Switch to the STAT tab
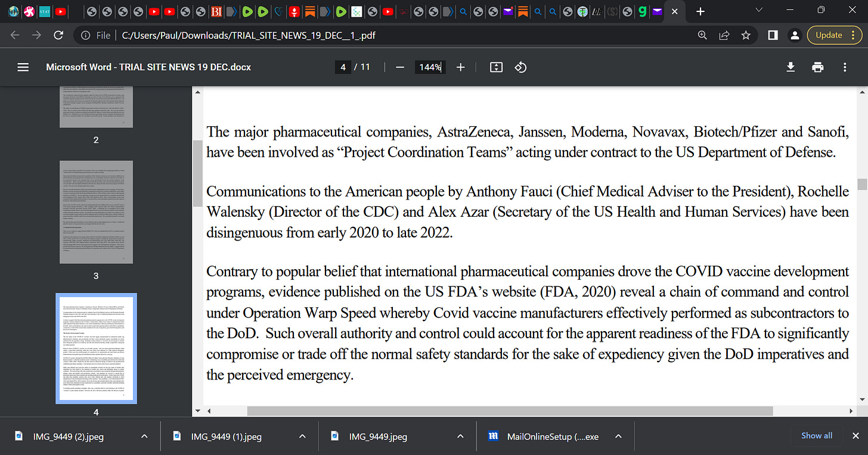Viewport: 868px width, 455px height. pos(44,11)
